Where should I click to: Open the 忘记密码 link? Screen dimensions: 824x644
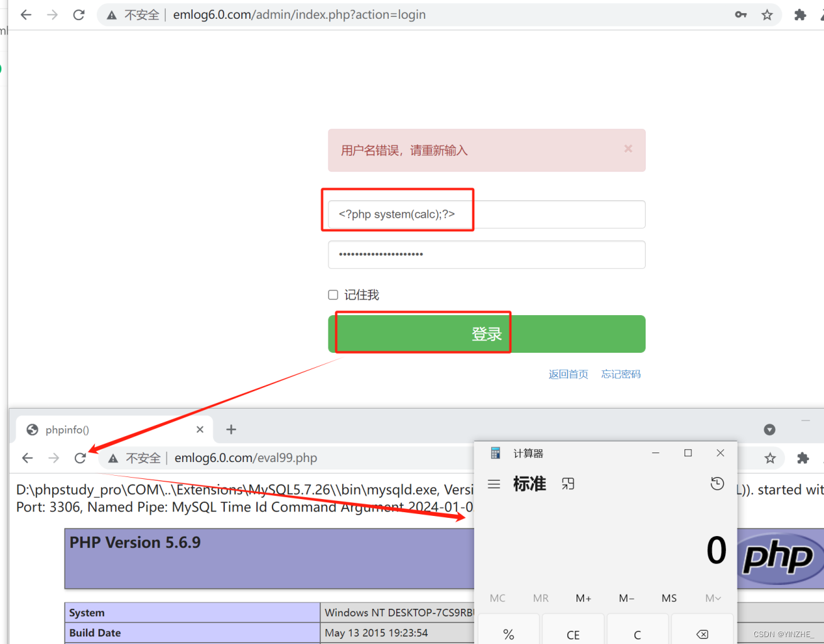621,374
